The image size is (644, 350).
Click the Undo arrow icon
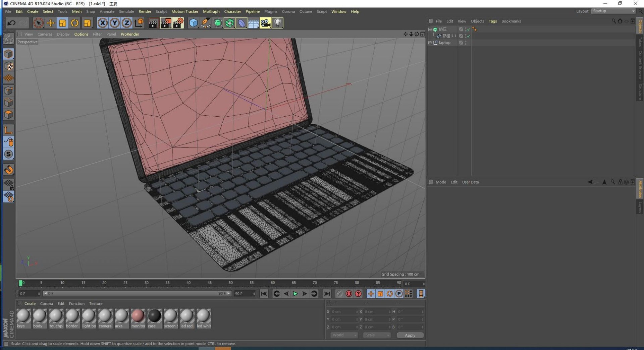point(11,23)
